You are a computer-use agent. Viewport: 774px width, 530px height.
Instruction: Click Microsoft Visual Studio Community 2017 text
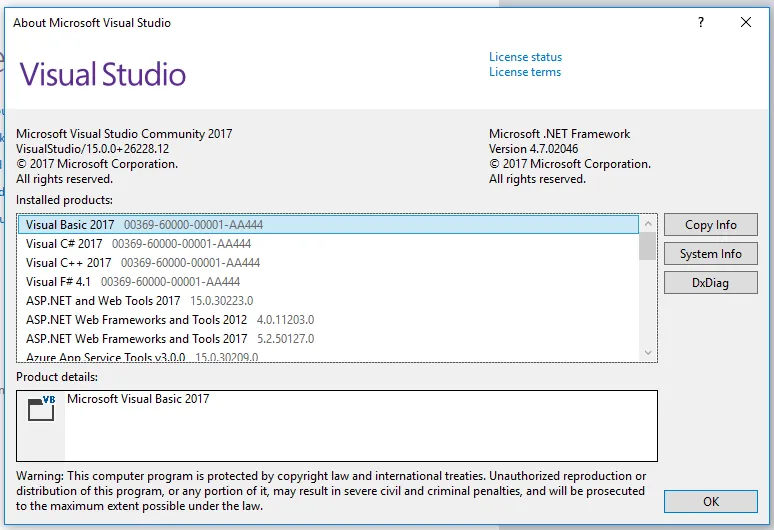coord(124,134)
